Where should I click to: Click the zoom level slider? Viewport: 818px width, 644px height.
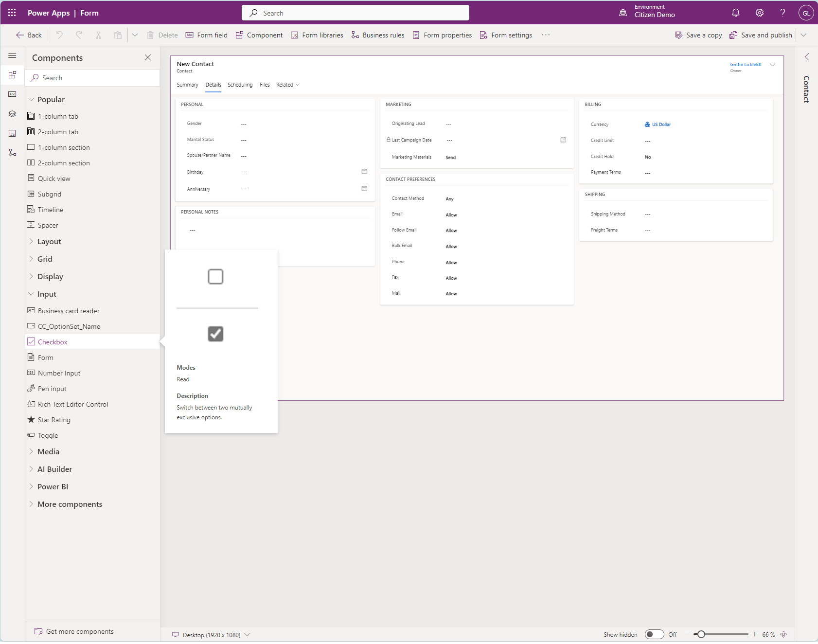point(702,634)
